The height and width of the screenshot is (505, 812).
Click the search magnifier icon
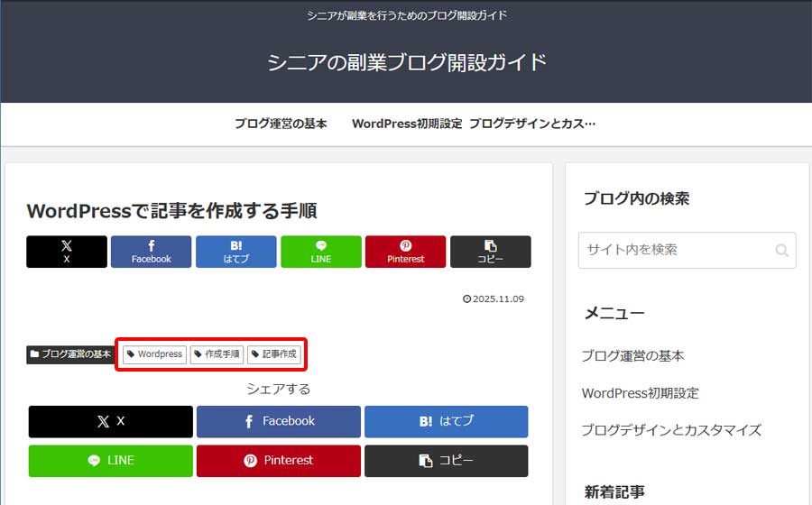click(x=781, y=251)
